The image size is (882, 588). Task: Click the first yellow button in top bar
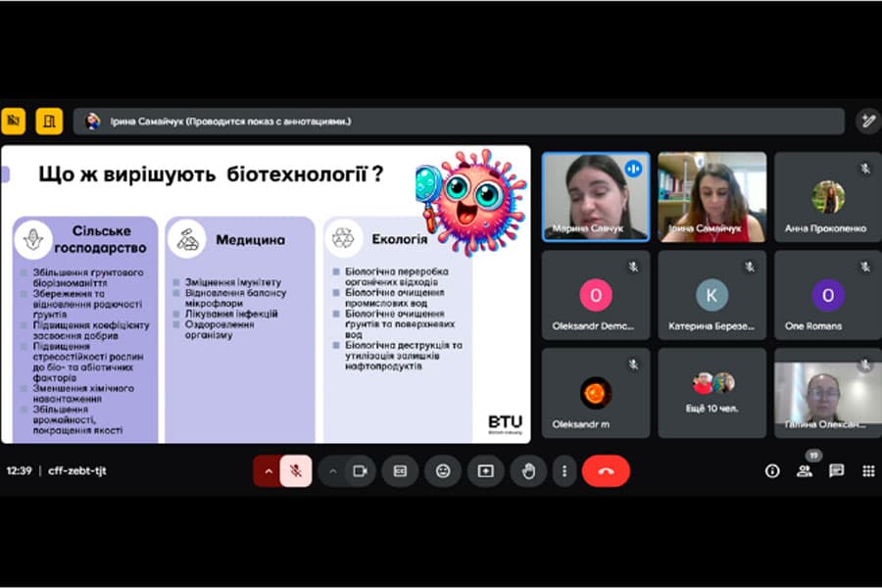pos(14,121)
